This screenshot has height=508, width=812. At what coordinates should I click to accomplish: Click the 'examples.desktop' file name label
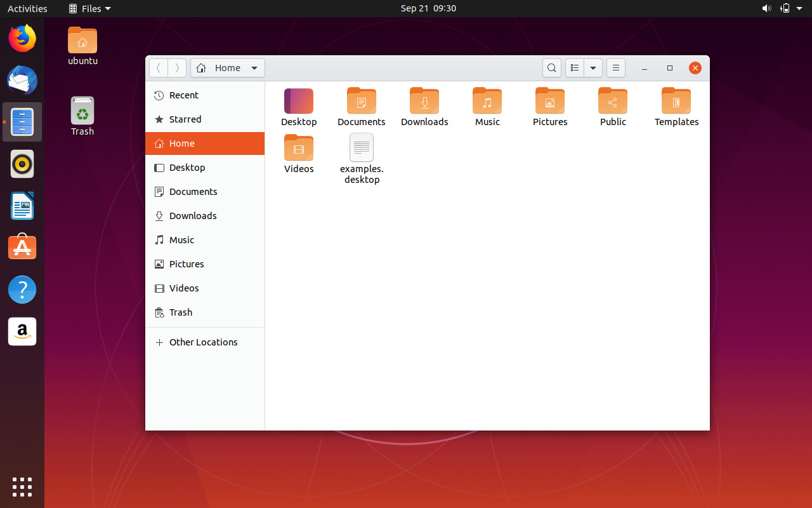pos(362,174)
